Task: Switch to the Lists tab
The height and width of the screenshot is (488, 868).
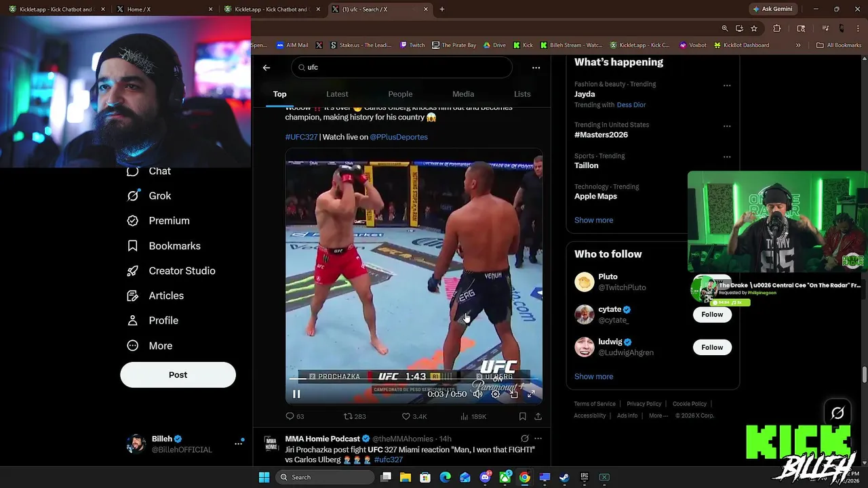Action: (522, 94)
